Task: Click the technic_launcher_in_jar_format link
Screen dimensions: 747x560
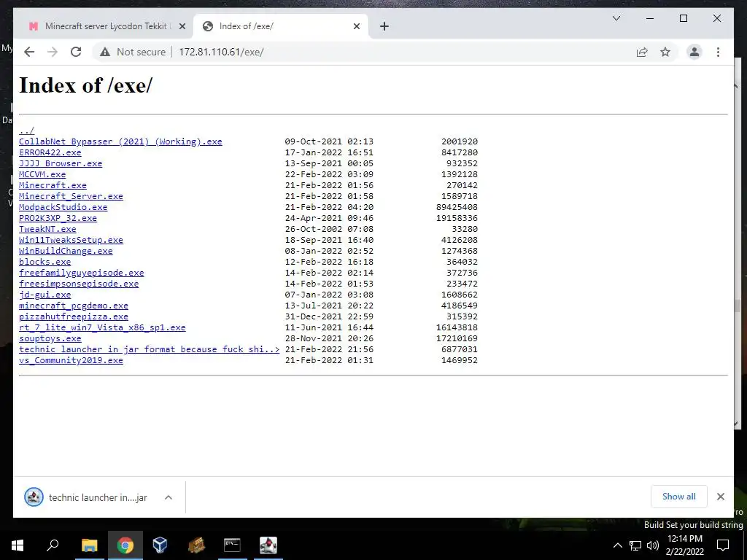Action: coord(149,349)
